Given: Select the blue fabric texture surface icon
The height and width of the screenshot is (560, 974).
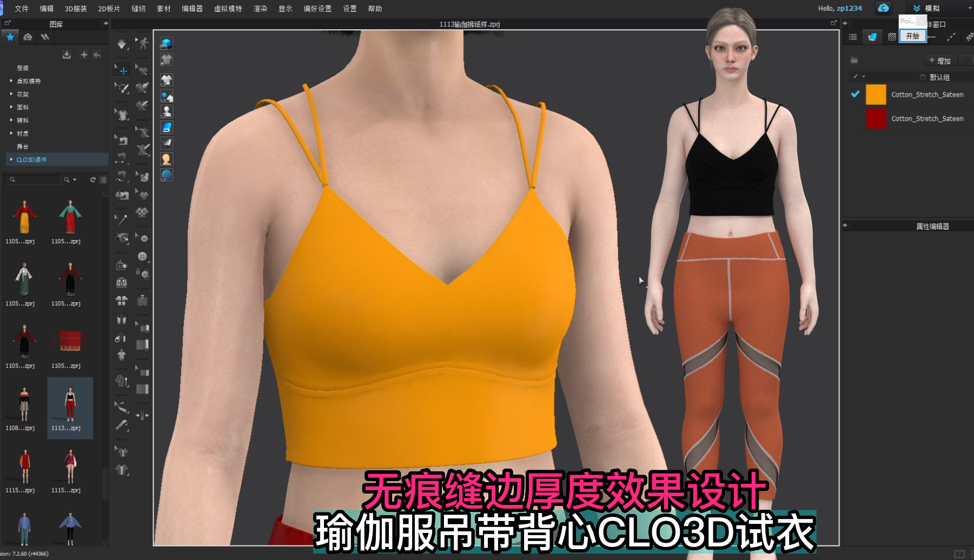Looking at the screenshot, I should (167, 128).
